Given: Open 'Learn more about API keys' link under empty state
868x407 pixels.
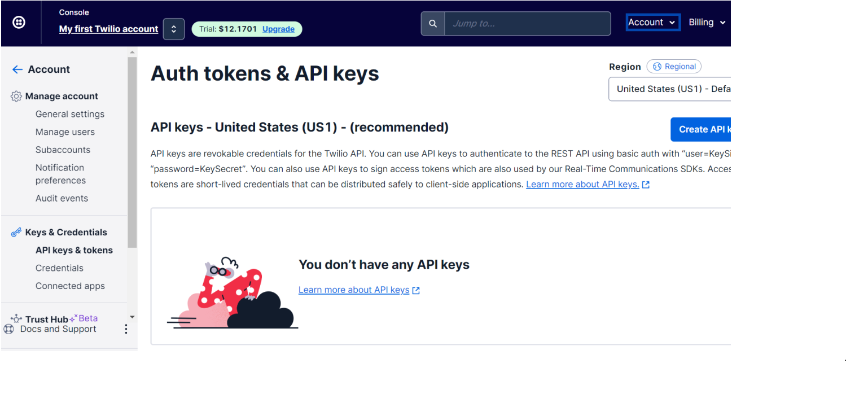Looking at the screenshot, I should (354, 290).
